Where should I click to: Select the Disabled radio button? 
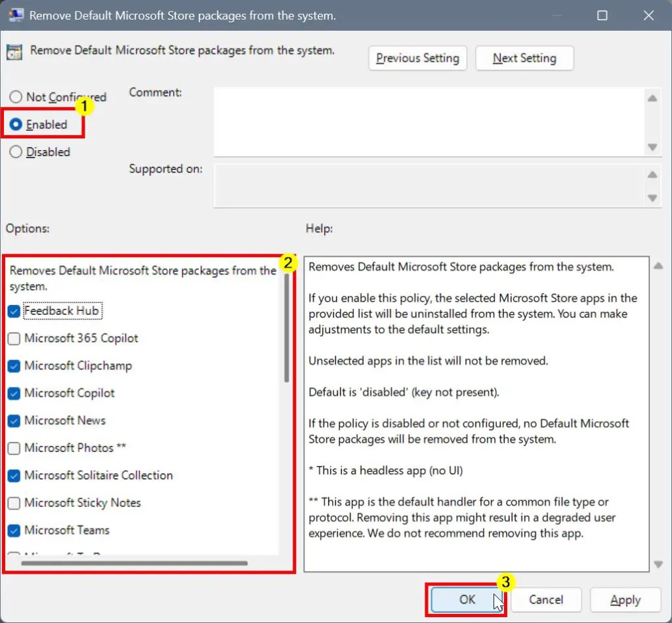16,151
